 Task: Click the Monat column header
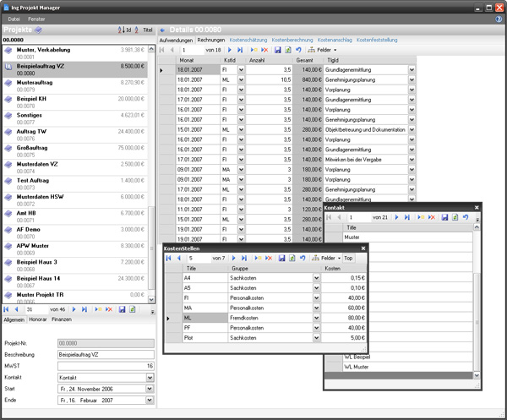pyautogui.click(x=198, y=60)
